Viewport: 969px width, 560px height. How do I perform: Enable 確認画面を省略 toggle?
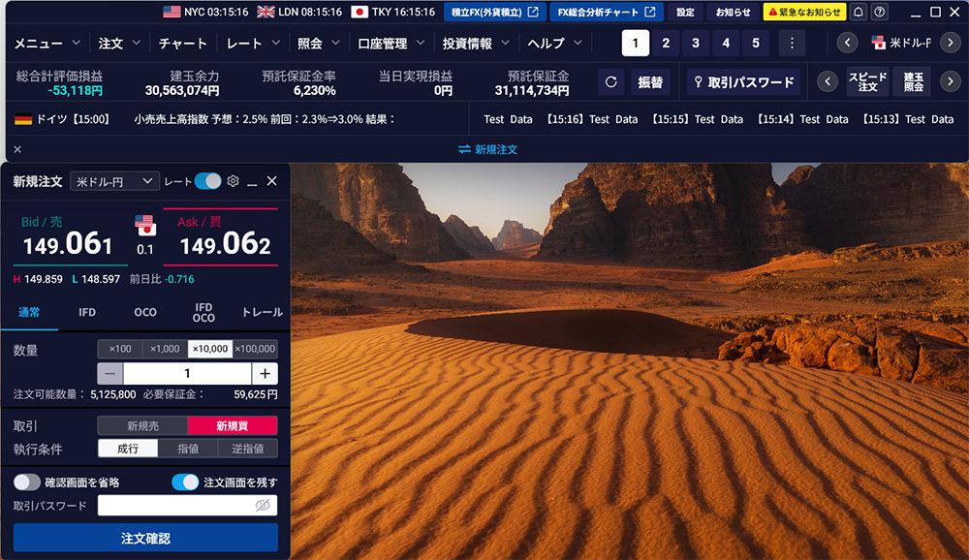pos(27,482)
